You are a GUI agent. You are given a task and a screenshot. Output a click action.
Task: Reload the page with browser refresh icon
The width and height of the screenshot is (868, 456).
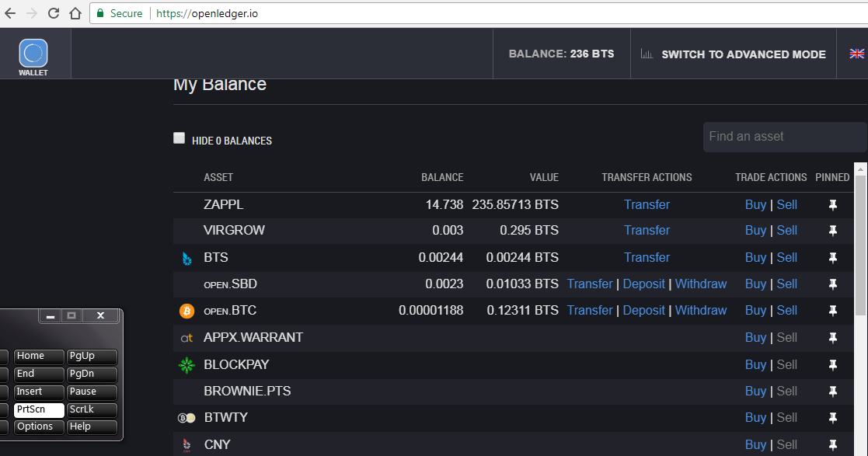pos(53,13)
